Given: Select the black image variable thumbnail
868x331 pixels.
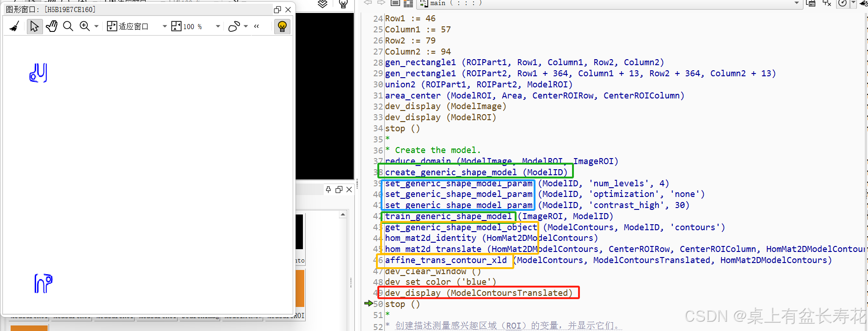Looking at the screenshot, I should click(x=300, y=232).
